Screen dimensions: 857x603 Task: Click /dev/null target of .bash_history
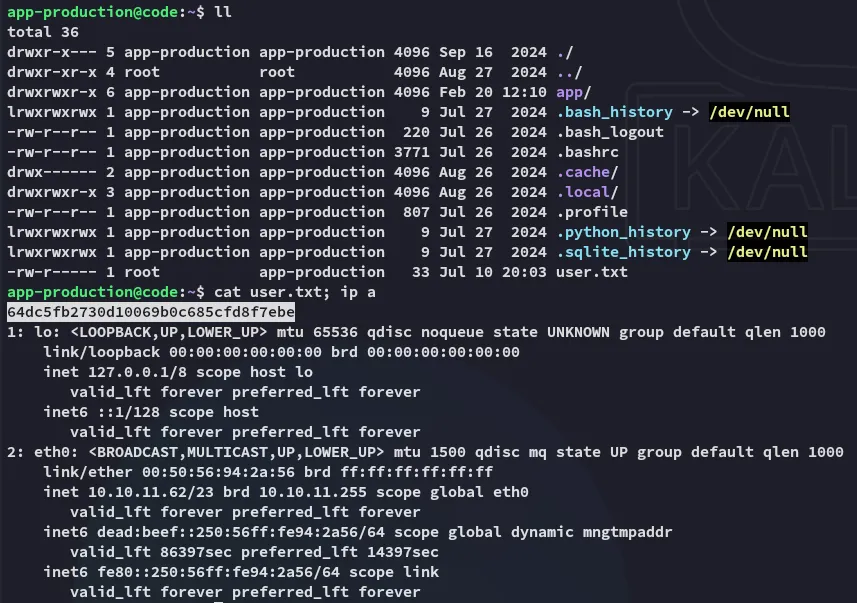click(749, 112)
